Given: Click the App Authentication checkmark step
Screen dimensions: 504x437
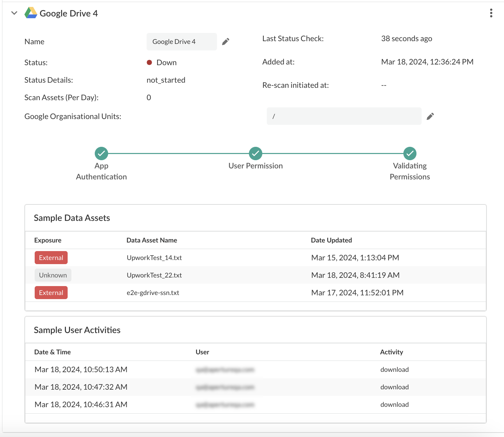Looking at the screenshot, I should (x=101, y=154).
